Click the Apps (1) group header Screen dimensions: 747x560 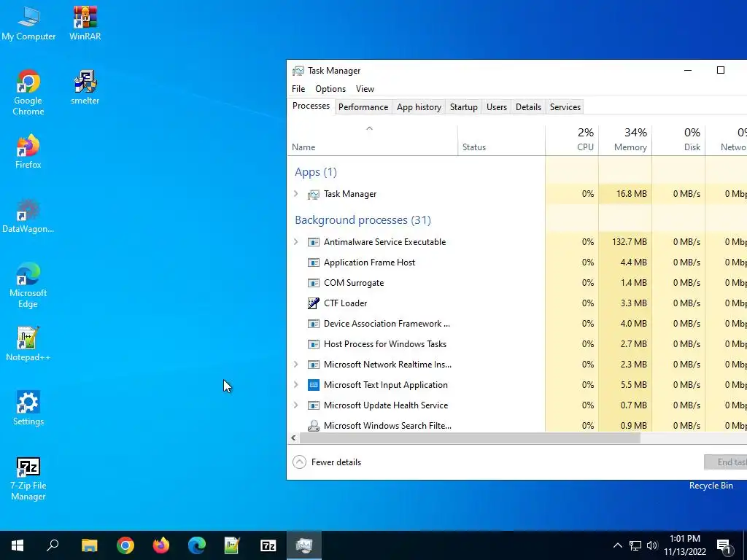[x=315, y=172]
